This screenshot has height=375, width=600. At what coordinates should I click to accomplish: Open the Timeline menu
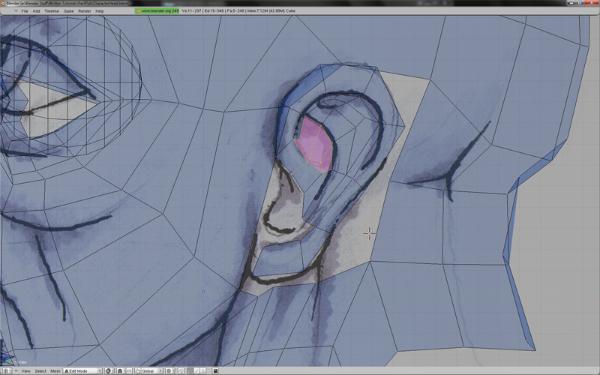[x=52, y=11]
